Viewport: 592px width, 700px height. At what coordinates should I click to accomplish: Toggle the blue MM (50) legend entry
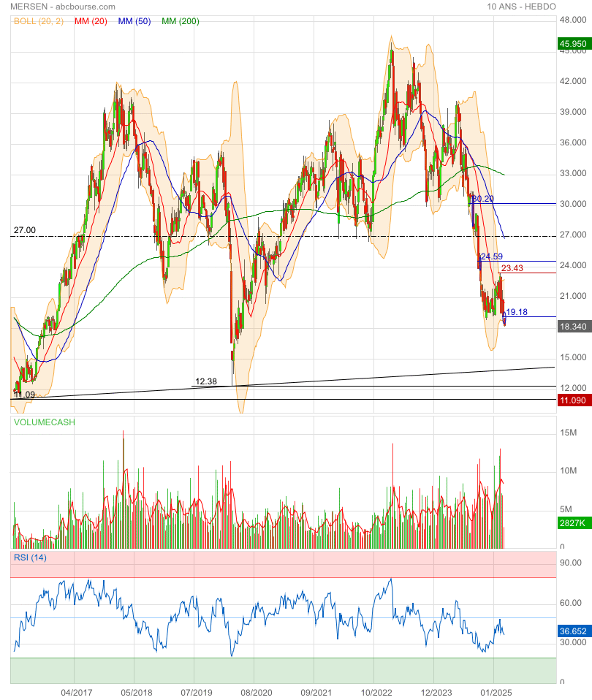(x=134, y=21)
